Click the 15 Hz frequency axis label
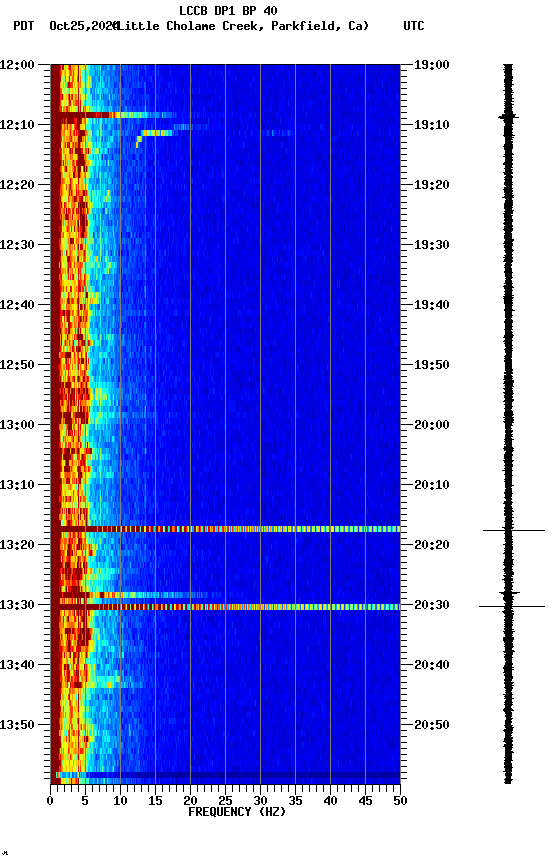The height and width of the screenshot is (864, 552). click(x=155, y=801)
